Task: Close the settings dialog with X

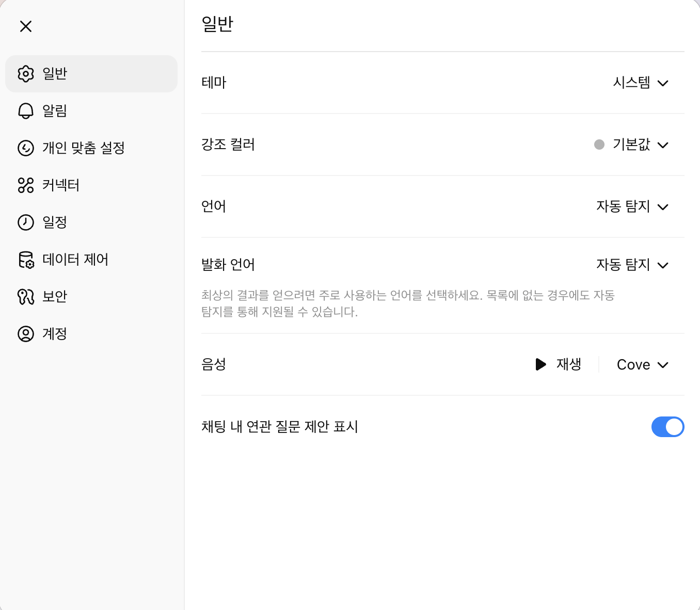Action: 25,26
